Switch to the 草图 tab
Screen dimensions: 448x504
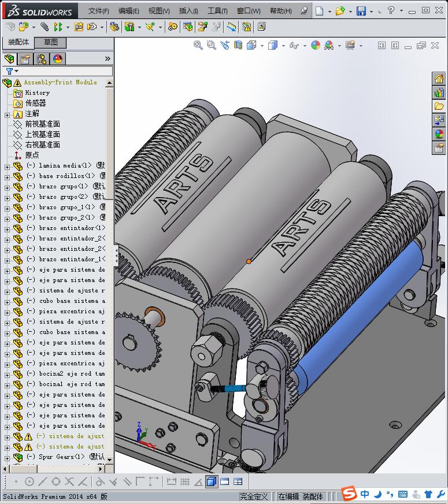[x=50, y=42]
